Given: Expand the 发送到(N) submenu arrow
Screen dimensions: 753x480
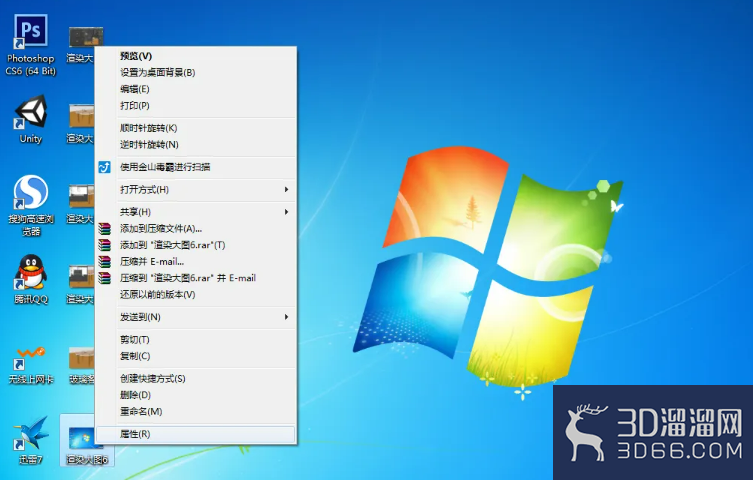Looking at the screenshot, I should coord(286,317).
